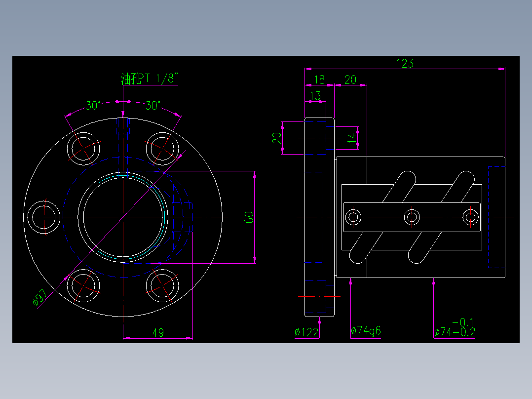Screen dimensions: 532x399
Task: Select right screw hole on return plate
Action: pyautogui.click(x=471, y=217)
